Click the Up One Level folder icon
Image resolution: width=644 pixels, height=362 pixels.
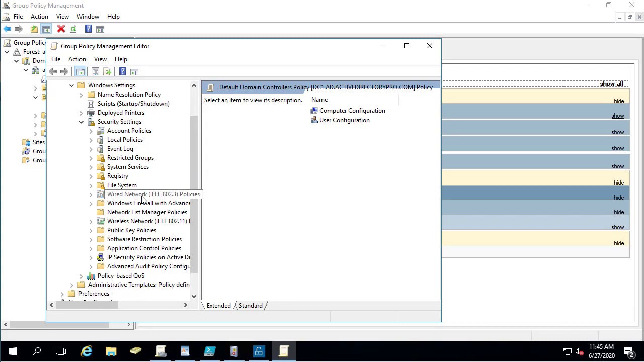point(34,29)
